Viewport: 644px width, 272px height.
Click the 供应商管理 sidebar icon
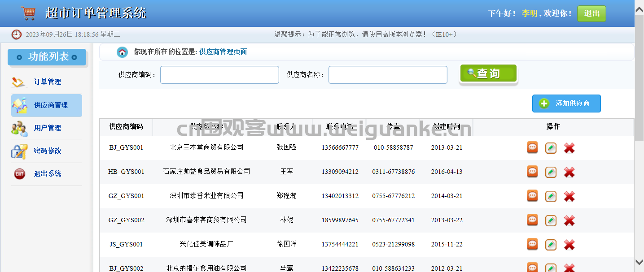(x=20, y=105)
